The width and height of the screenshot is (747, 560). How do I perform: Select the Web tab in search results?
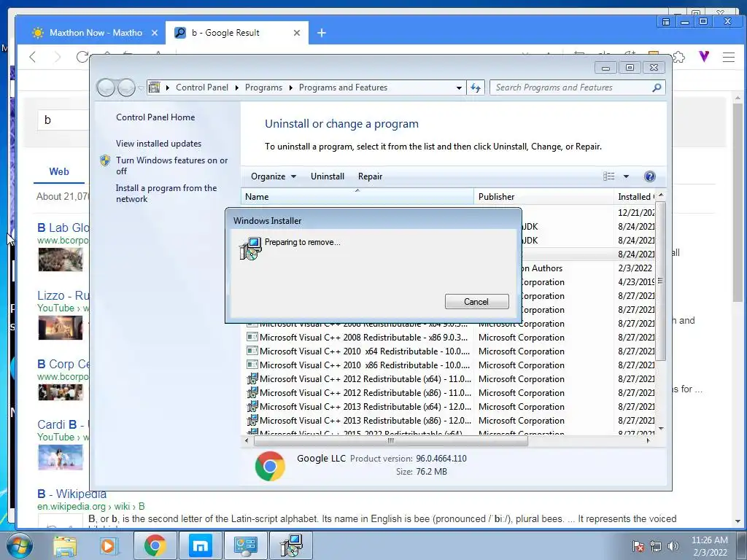pyautogui.click(x=59, y=171)
